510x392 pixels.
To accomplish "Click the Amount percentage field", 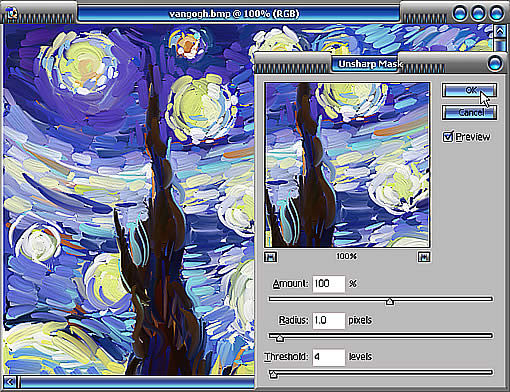I will click(x=329, y=284).
